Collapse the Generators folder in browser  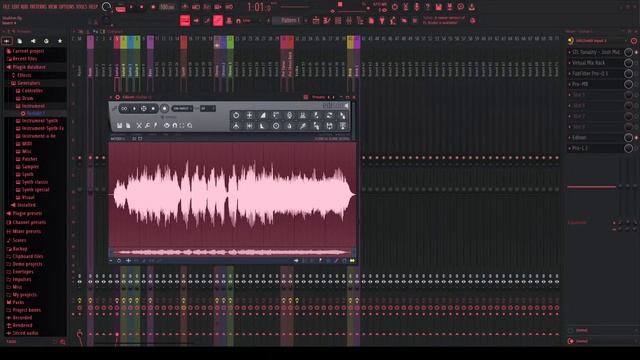(x=29, y=83)
